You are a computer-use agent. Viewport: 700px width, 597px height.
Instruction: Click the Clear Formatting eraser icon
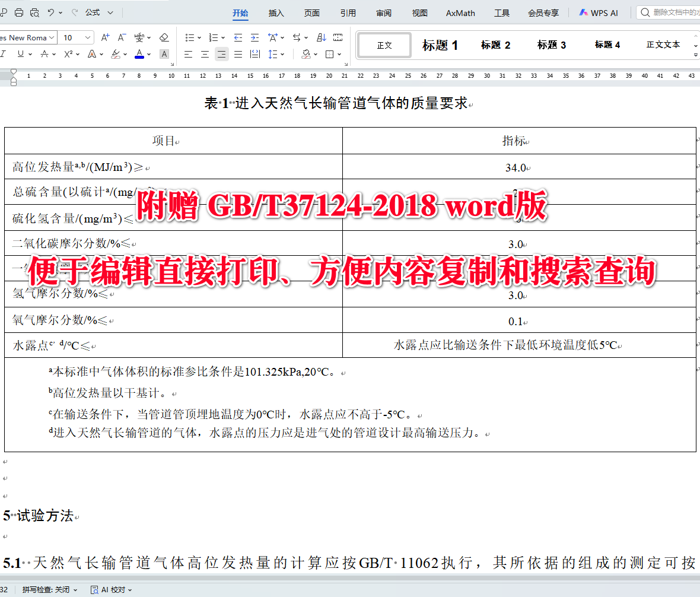coord(164,37)
